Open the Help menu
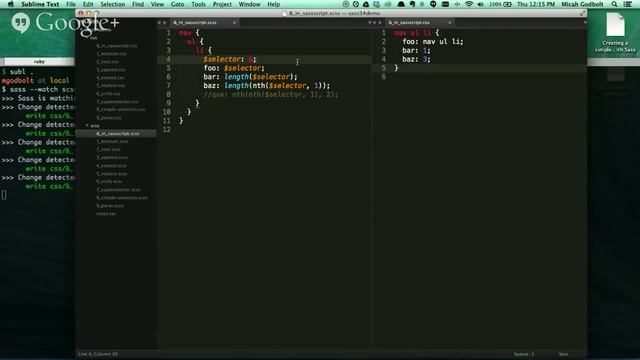 273,4
